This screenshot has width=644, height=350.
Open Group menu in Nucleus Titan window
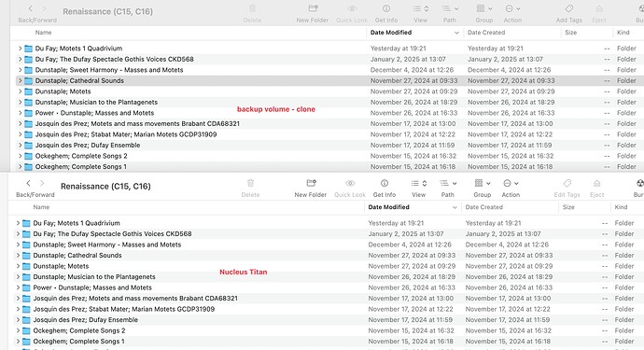click(483, 183)
